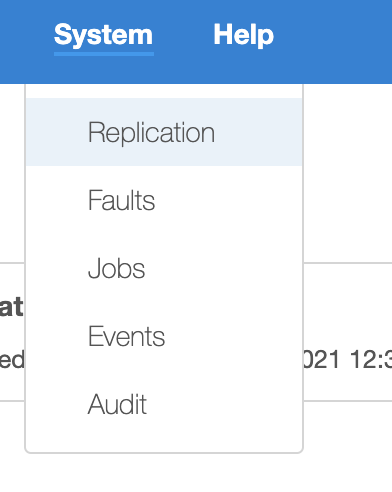Click the highlighted Replication row

pos(164,132)
